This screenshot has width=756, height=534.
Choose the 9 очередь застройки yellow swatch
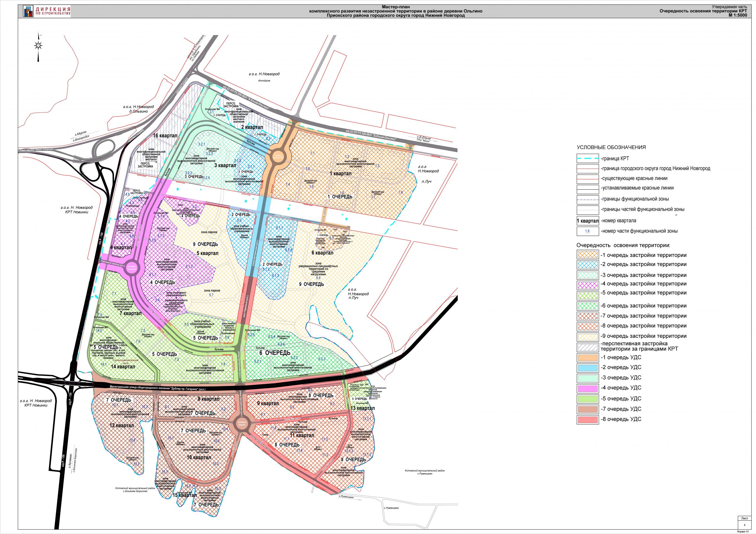pos(587,337)
